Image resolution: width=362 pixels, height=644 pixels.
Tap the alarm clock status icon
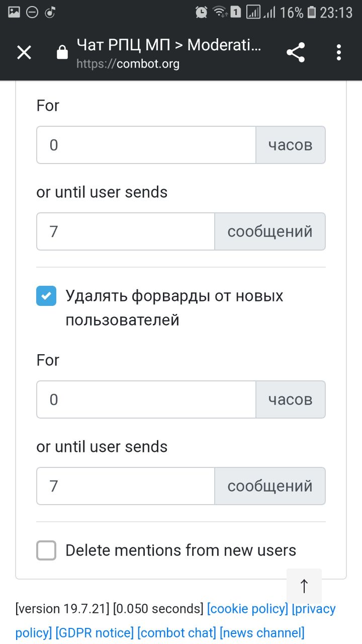point(202,12)
